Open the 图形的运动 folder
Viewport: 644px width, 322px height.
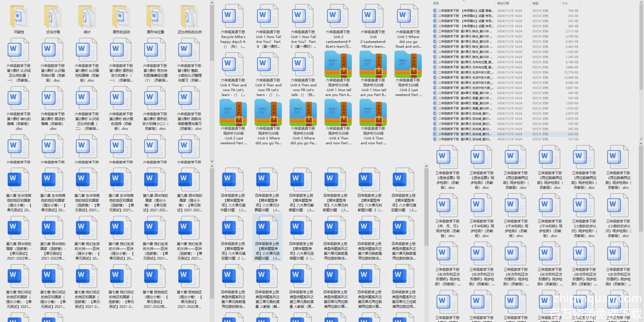click(x=121, y=18)
